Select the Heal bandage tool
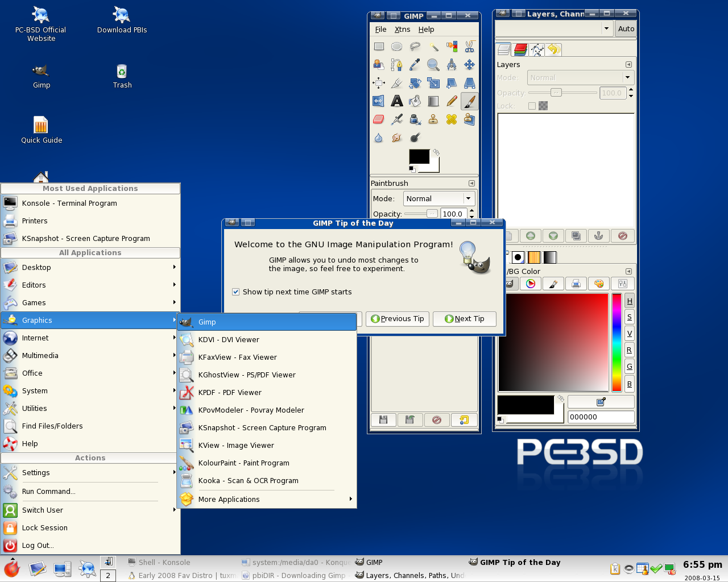 [x=452, y=119]
